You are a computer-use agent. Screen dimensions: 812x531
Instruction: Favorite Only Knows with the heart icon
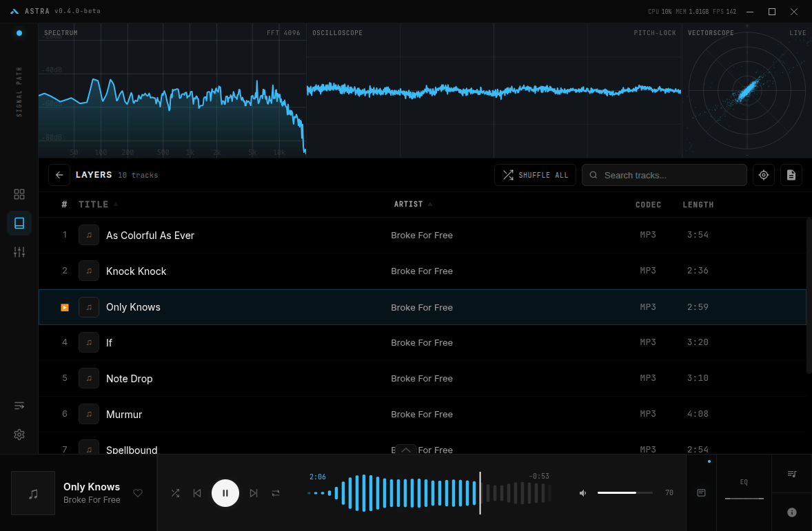point(138,493)
